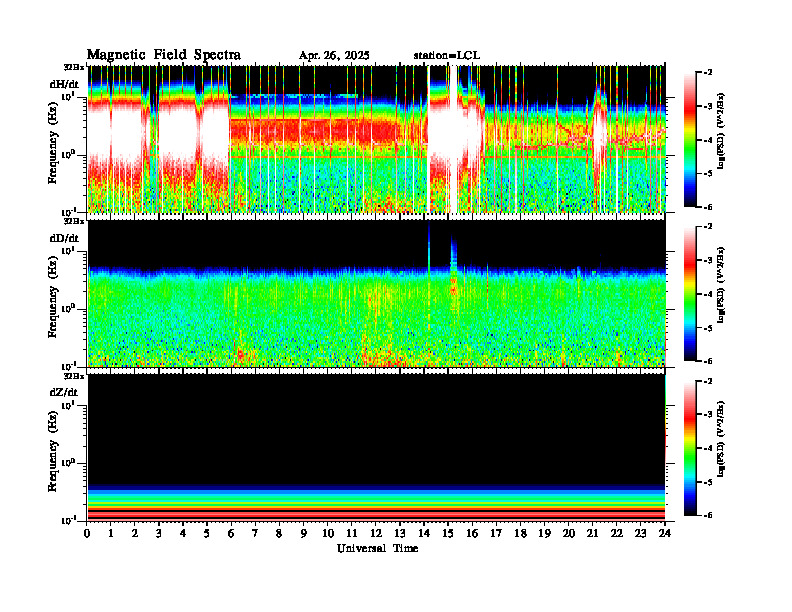
Task: Click the dZ/dt panel label
Action: click(x=64, y=392)
